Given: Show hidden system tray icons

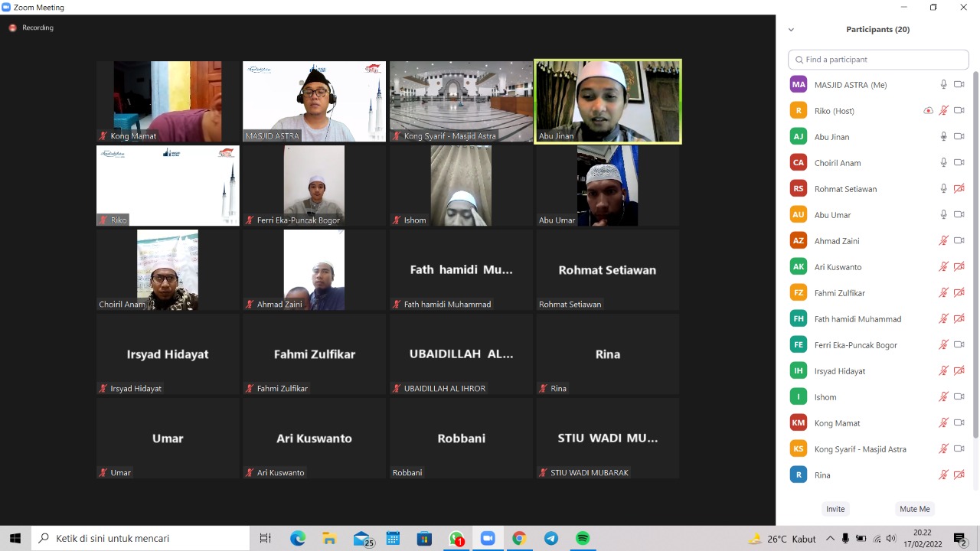Looking at the screenshot, I should point(830,539).
